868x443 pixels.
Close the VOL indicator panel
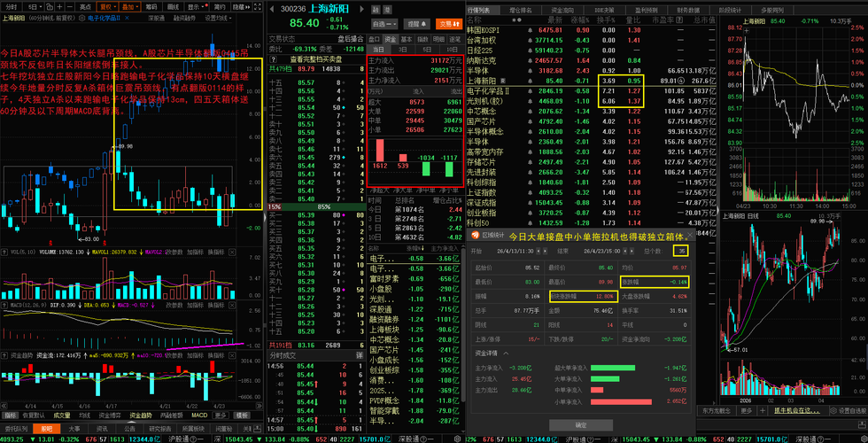232,252
